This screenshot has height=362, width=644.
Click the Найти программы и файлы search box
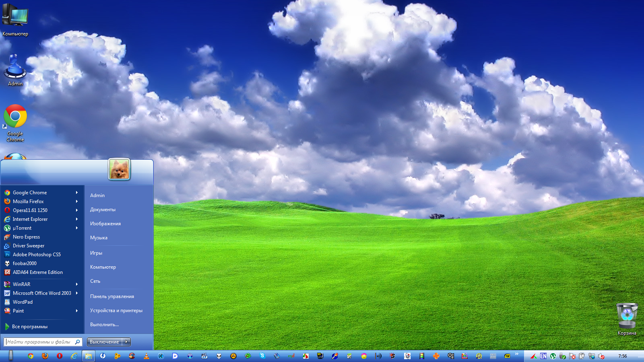(x=39, y=342)
